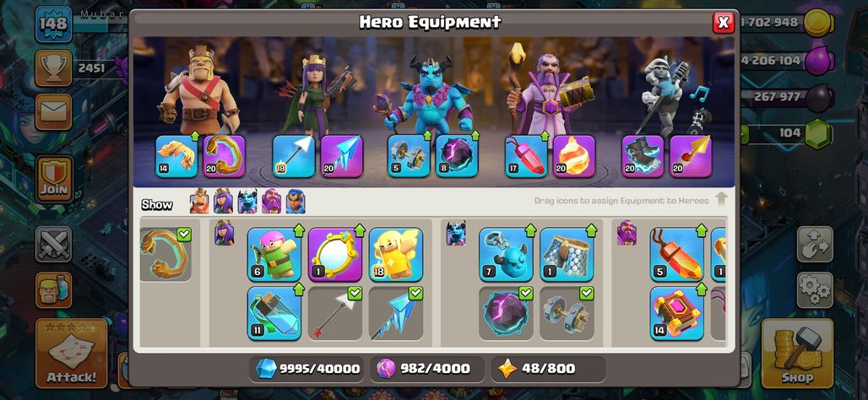Open the level 14 Rage Gem tome equipment

(677, 313)
